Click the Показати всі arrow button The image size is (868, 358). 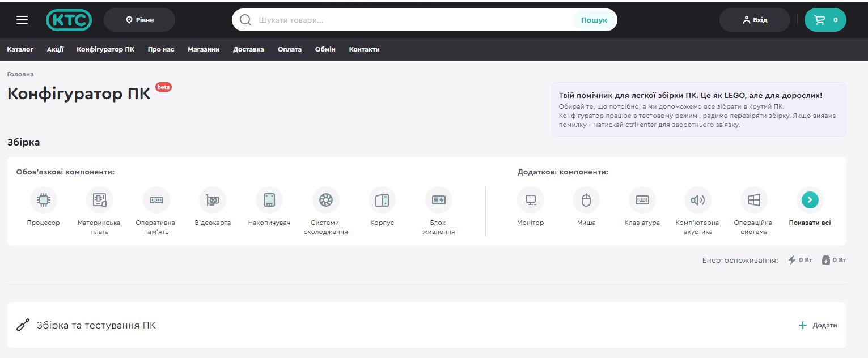tap(810, 199)
